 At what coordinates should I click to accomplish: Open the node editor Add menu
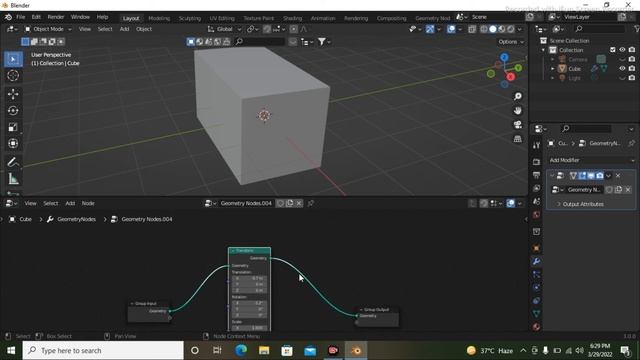coord(70,203)
